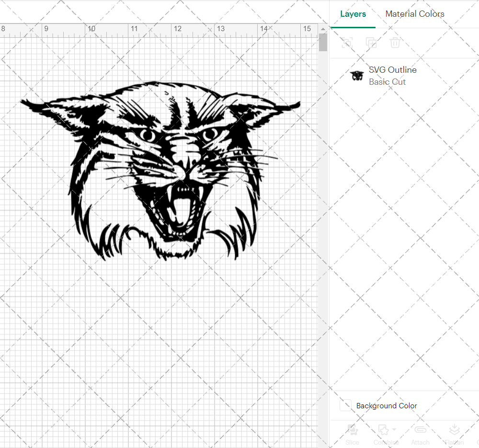This screenshot has height=448, width=479.
Task: Click the Slice tool icon
Action: [352, 430]
